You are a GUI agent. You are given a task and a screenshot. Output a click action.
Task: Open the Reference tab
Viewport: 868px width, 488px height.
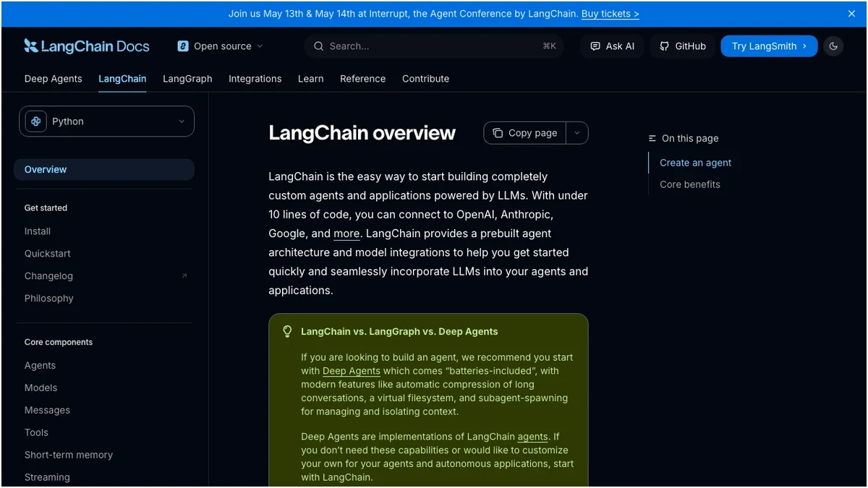[x=362, y=79]
